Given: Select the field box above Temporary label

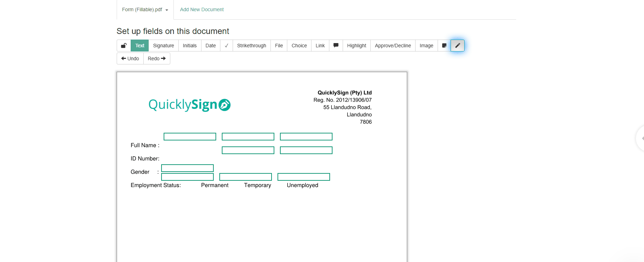Looking at the screenshot, I should point(246,177).
